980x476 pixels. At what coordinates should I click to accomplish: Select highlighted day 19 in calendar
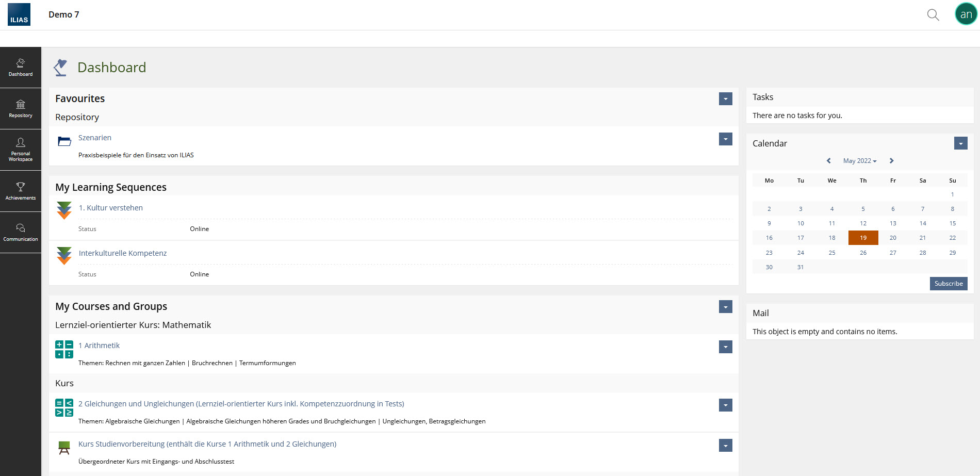[863, 238]
